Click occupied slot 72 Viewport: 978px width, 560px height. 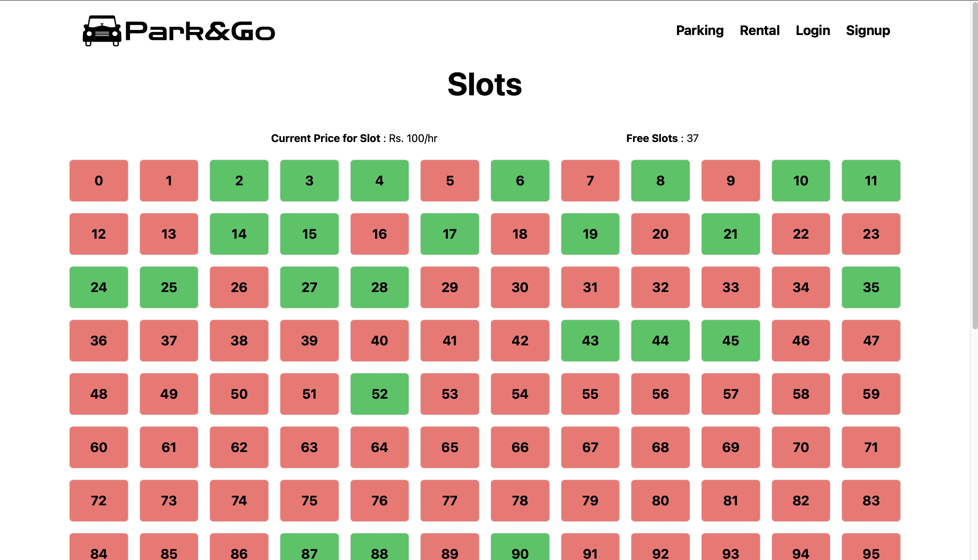click(98, 501)
